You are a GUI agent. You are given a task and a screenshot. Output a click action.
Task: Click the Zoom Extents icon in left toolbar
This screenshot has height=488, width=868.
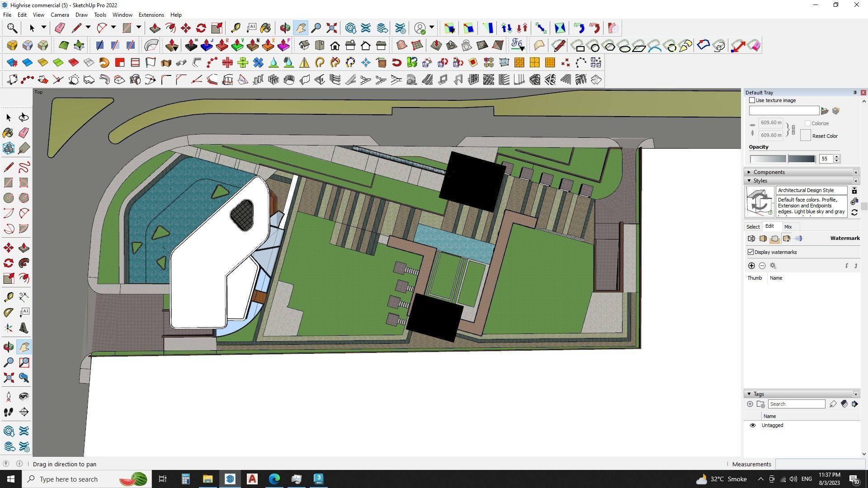(8, 378)
